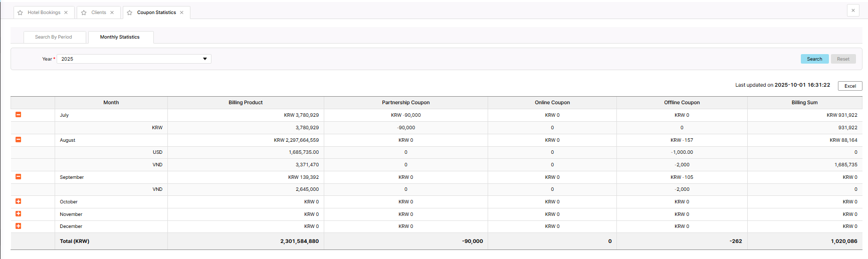Expand the October row
The width and height of the screenshot is (868, 259).
coord(19,201)
